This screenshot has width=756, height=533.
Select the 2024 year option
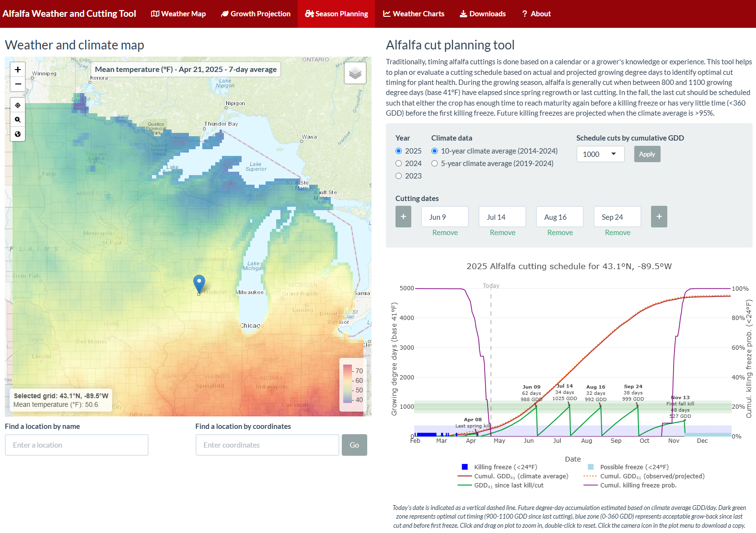[x=398, y=164]
